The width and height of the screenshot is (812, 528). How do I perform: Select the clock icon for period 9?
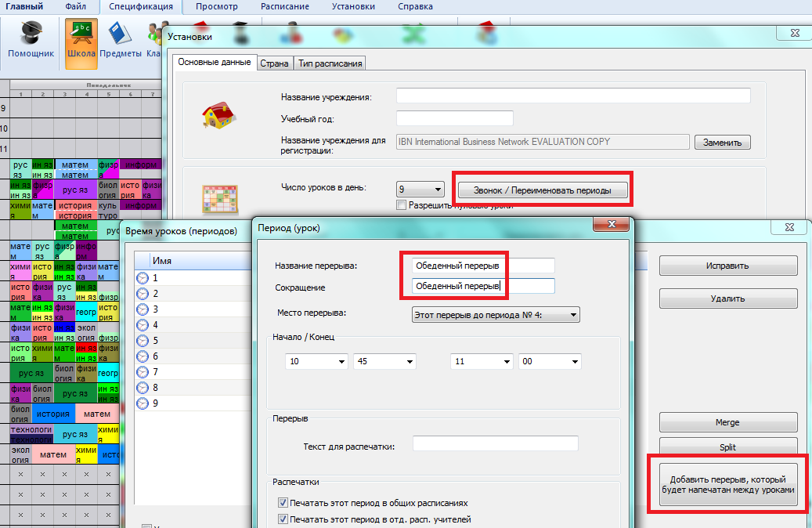click(x=143, y=403)
